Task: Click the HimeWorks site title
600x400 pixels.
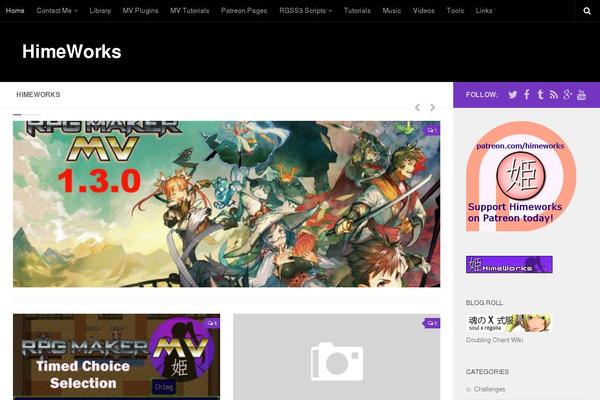Action: point(72,52)
